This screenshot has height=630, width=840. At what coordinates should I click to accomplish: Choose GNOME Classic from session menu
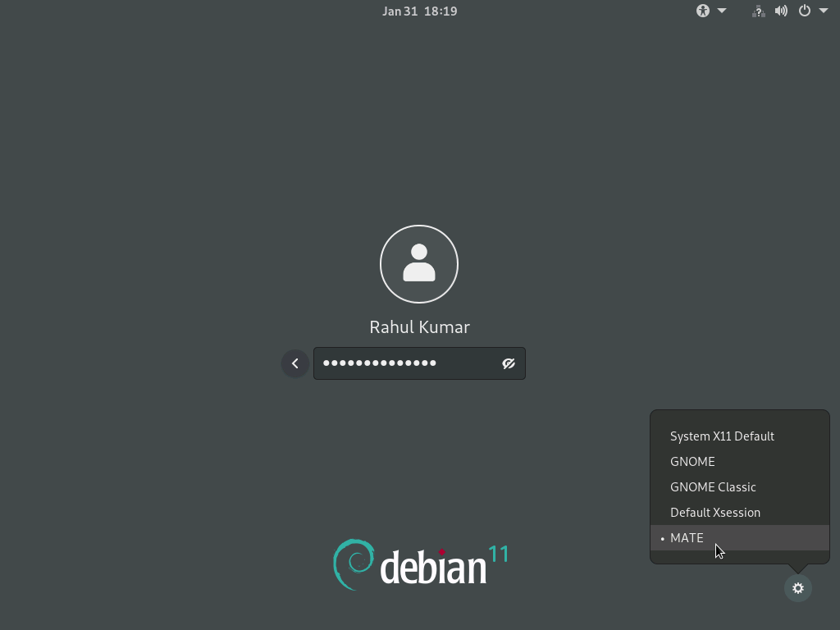click(x=713, y=486)
